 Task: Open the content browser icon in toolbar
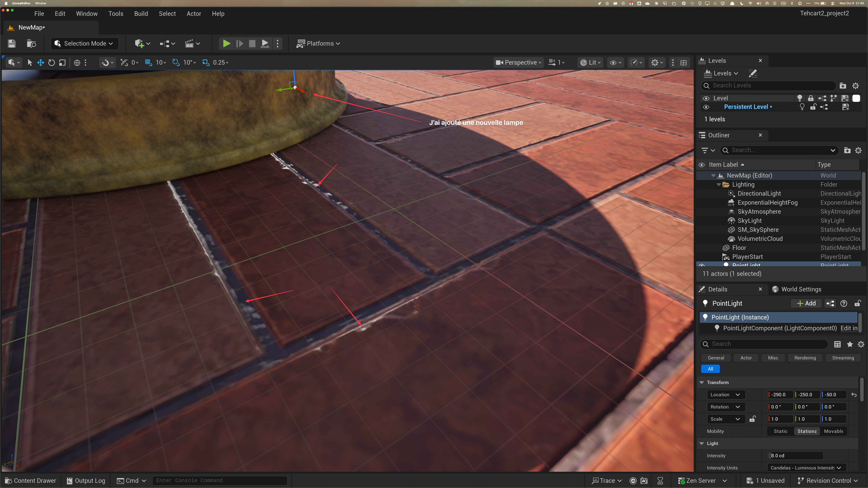pos(31,43)
